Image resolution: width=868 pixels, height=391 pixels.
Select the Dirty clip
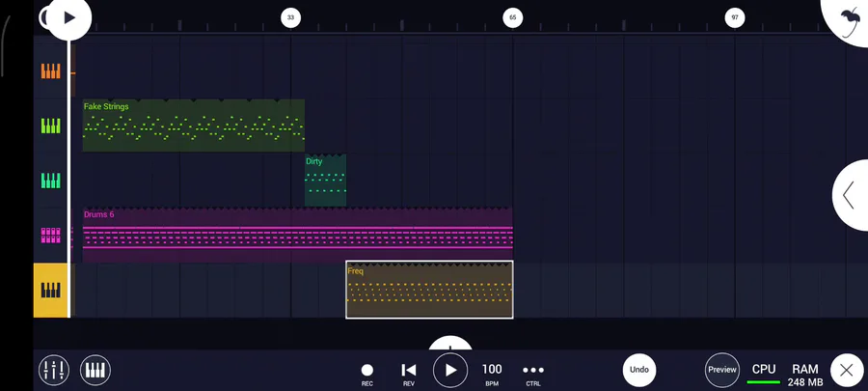(326, 180)
